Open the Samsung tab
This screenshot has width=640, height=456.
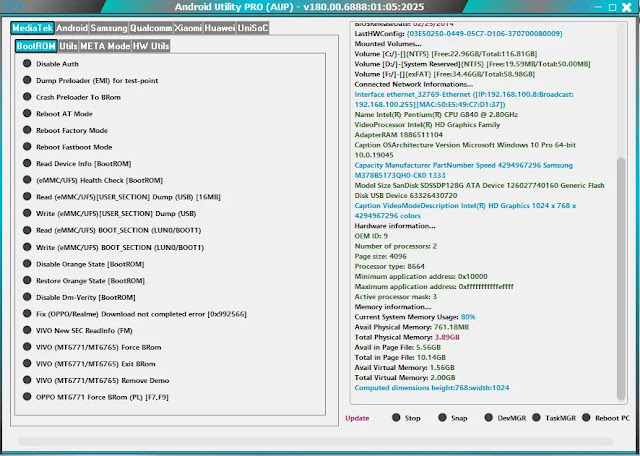coord(109,28)
